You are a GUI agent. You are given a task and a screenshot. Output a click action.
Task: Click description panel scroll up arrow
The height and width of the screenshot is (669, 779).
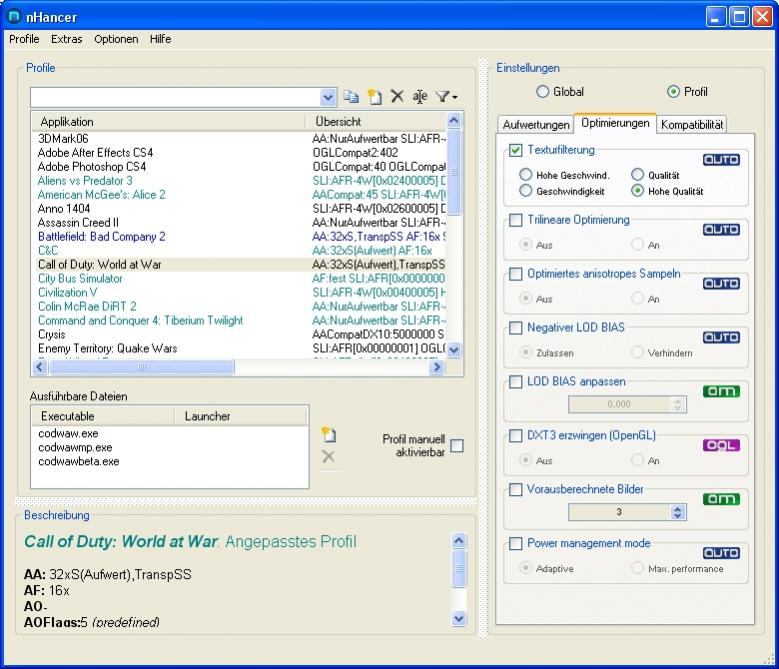tap(459, 540)
